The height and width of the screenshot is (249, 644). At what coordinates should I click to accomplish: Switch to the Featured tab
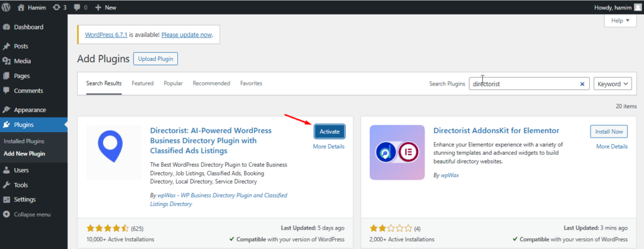pos(143,84)
